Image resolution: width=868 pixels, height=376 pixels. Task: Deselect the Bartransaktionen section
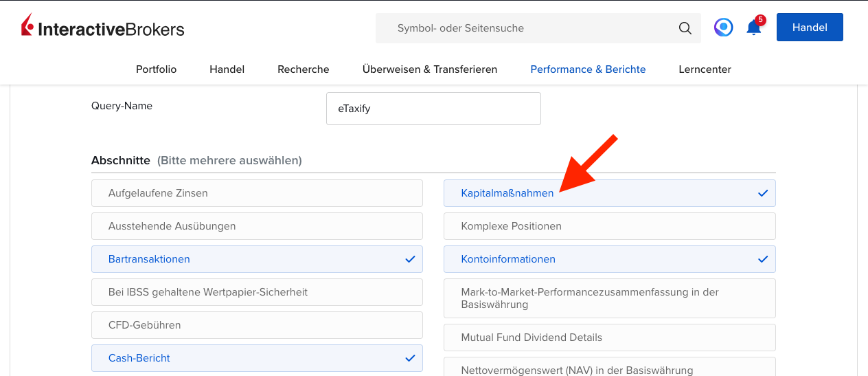click(257, 259)
